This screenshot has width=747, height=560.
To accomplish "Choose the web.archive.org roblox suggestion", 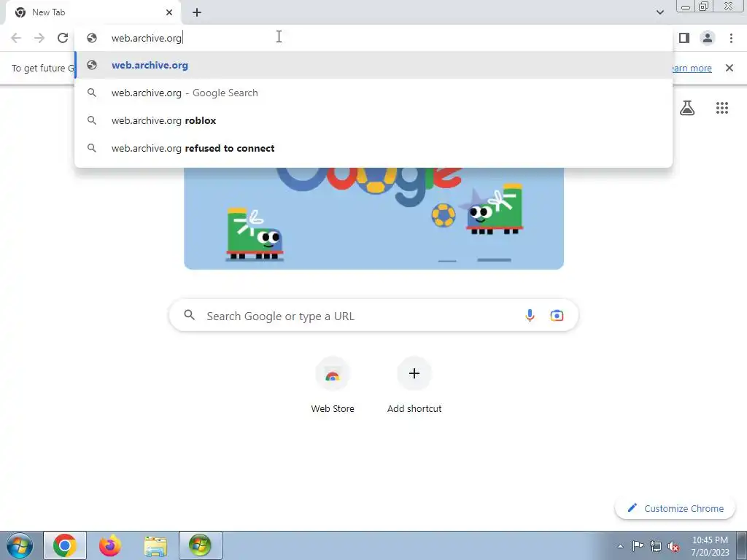I will [x=373, y=120].
